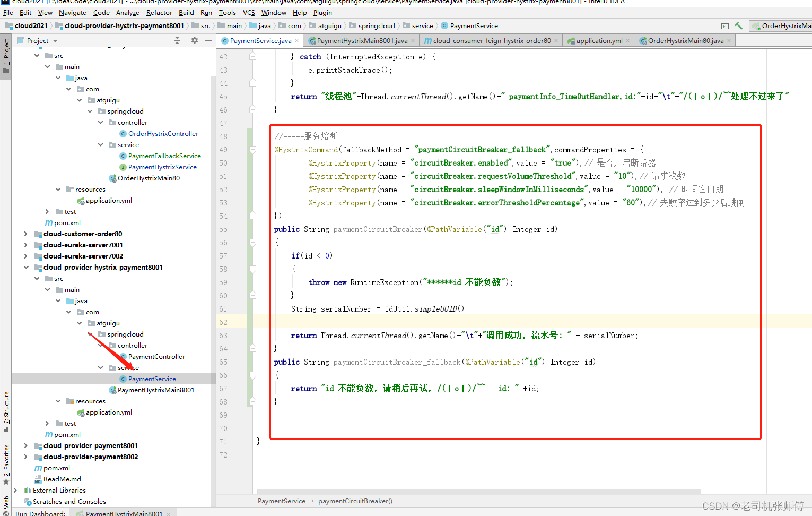
Task: Place cursor on line 61 serialNumber statement
Action: click(x=380, y=309)
